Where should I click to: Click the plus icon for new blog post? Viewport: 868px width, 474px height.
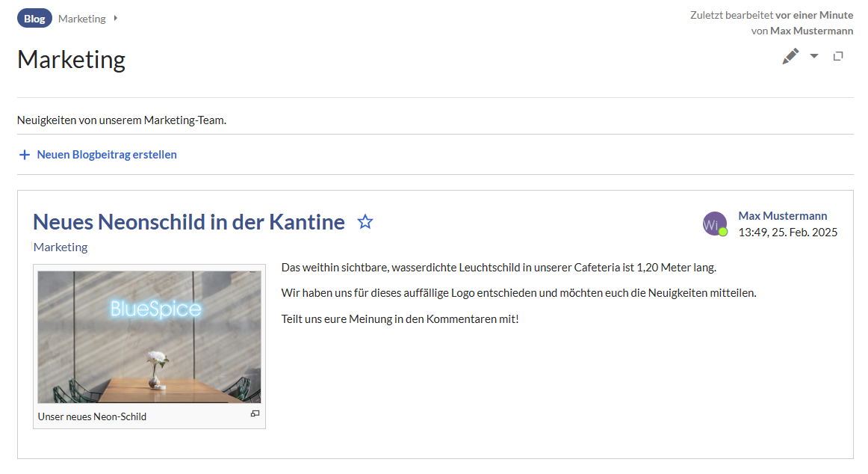click(24, 155)
